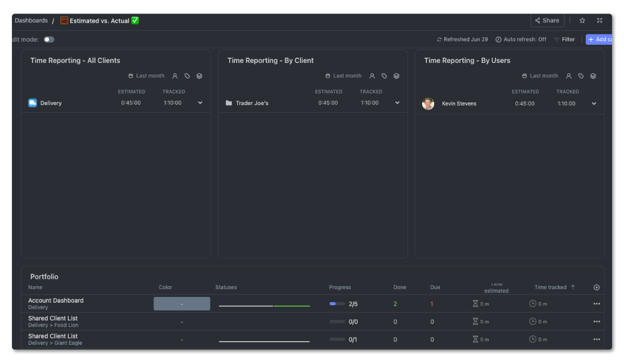The image size is (624, 364).
Task: Enable Edit mode with the toggle switch
Action: pos(49,39)
